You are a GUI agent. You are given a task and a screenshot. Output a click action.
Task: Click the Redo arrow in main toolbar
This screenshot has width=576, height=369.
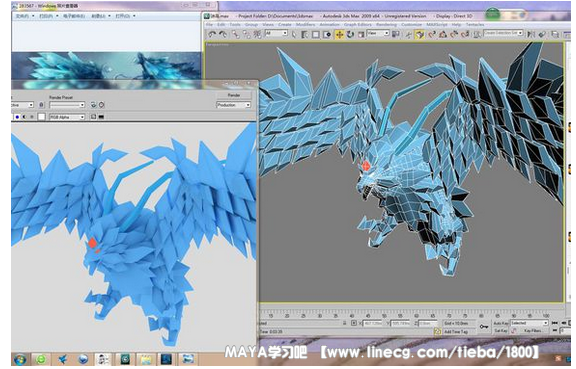tap(223, 35)
